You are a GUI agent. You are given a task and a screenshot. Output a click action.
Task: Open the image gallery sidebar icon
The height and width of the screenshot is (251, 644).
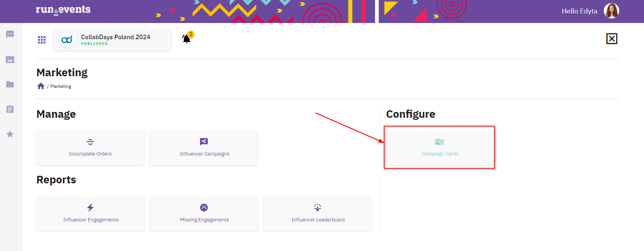[10, 60]
